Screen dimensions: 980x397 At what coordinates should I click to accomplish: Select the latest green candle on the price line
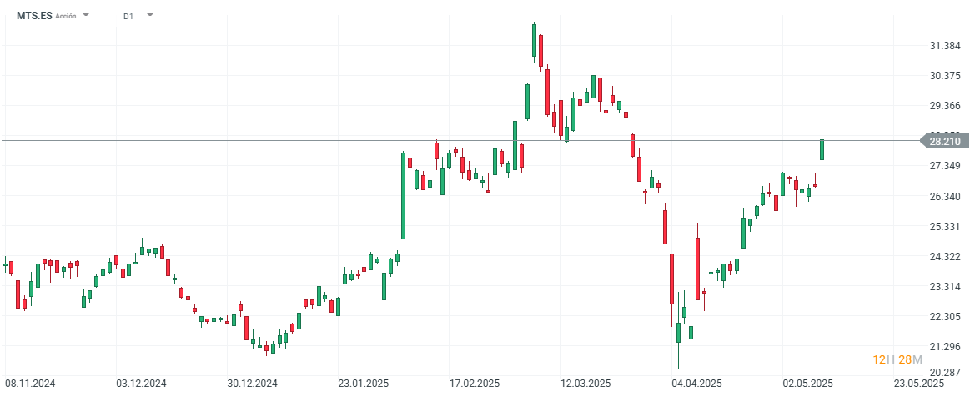tap(822, 149)
